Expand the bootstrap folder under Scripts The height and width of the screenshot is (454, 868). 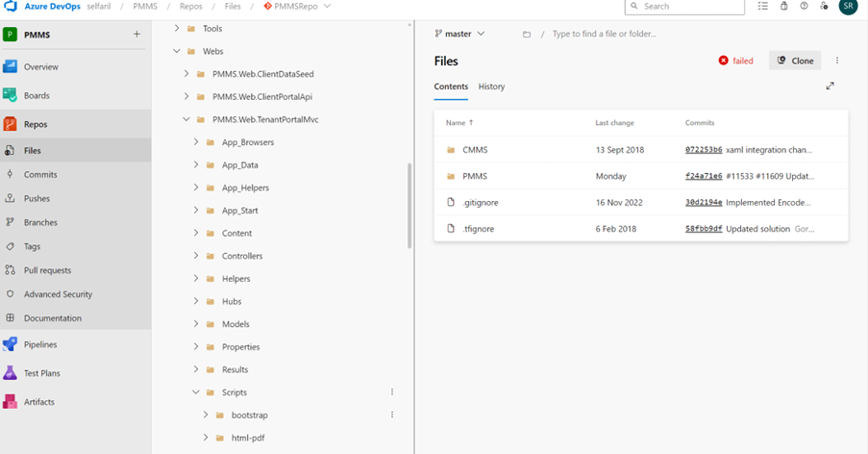(x=206, y=415)
